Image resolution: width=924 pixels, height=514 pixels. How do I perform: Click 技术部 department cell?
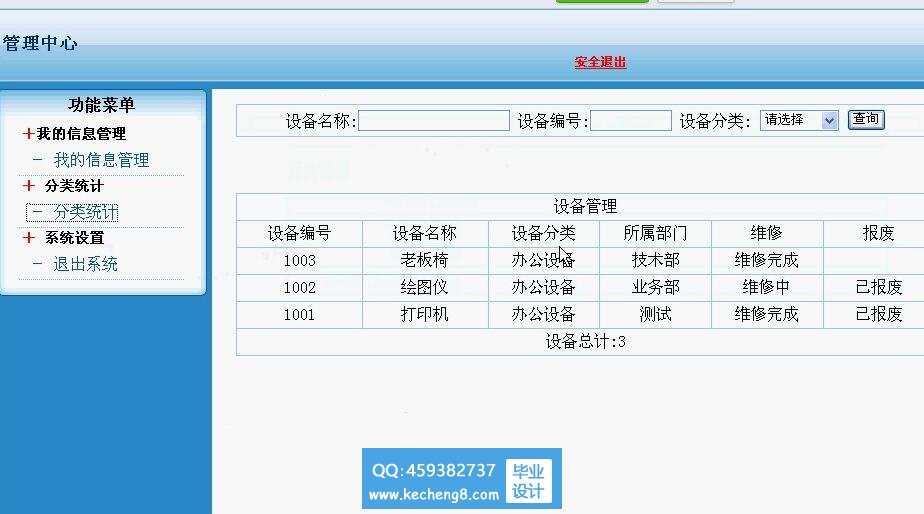(655, 260)
